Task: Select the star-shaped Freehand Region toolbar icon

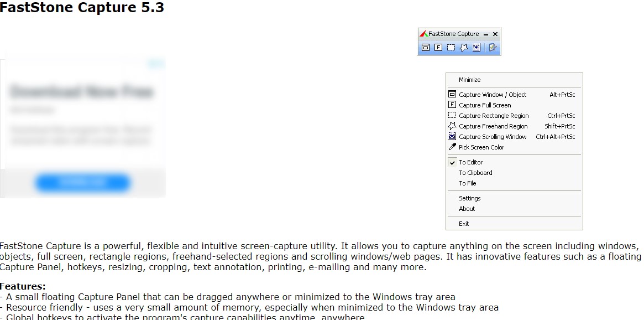Action: tap(464, 48)
